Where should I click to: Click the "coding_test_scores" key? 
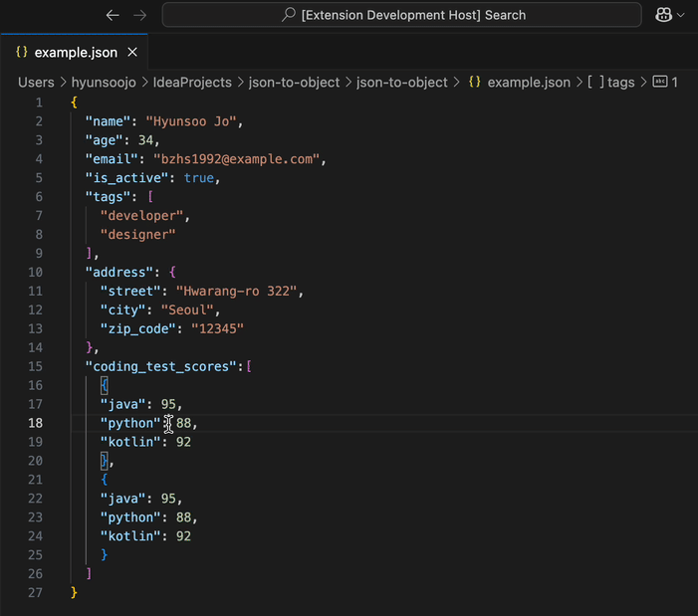(x=160, y=366)
